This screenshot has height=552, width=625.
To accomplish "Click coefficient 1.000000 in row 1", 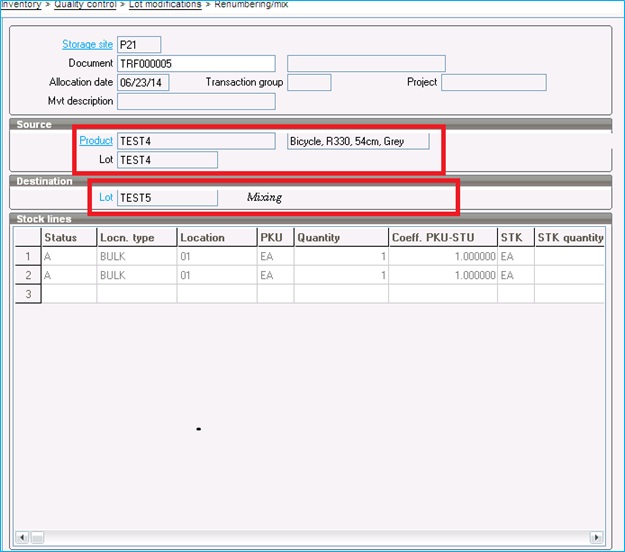I will tap(443, 256).
